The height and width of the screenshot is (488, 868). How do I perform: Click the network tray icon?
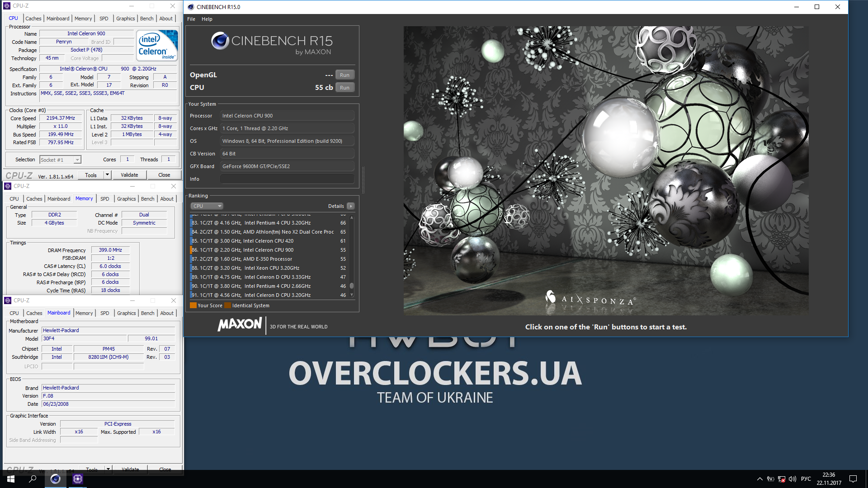(781, 479)
